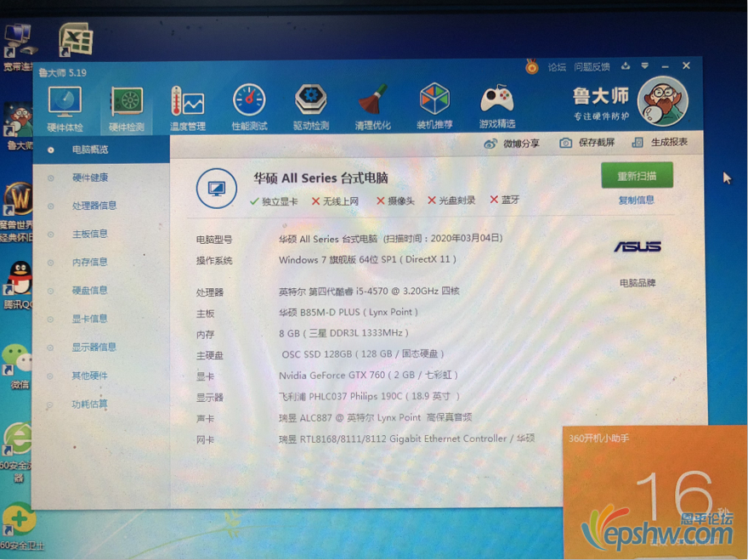The image size is (748, 560).
Task: Open 驱动检测 driver detection
Action: [310, 107]
